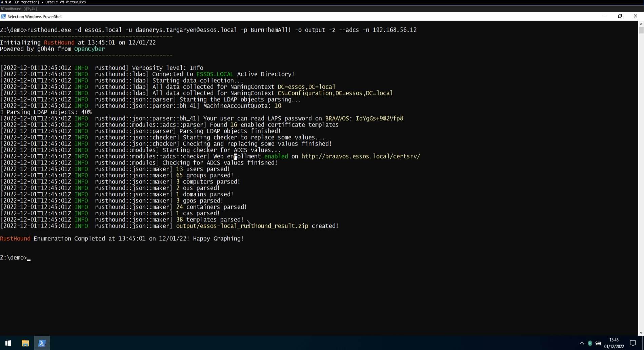
Task: Click the --adcs flag in the command
Action: 349,30
